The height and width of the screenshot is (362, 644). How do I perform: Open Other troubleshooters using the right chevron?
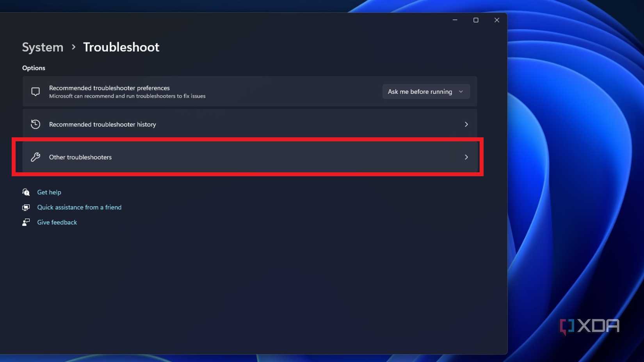click(466, 157)
